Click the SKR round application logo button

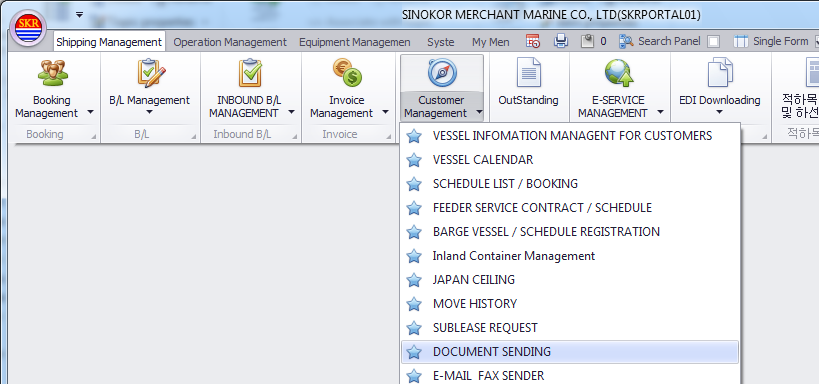pos(28,28)
